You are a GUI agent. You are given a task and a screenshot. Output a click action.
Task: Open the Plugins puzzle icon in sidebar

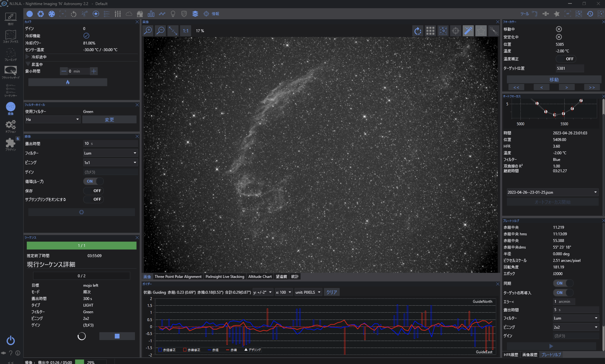tap(10, 143)
